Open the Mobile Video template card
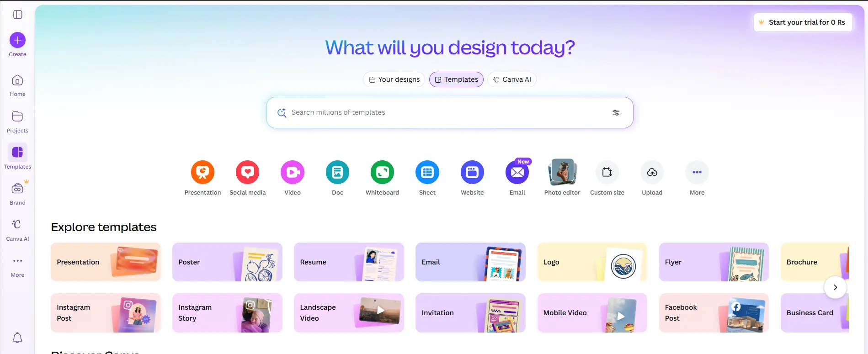The image size is (868, 354). (x=592, y=313)
